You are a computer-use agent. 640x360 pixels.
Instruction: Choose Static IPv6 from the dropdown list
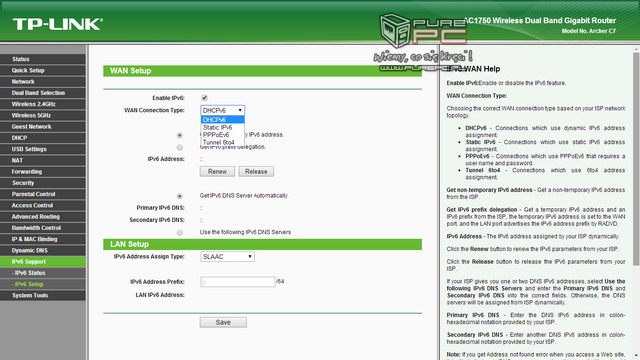point(222,127)
